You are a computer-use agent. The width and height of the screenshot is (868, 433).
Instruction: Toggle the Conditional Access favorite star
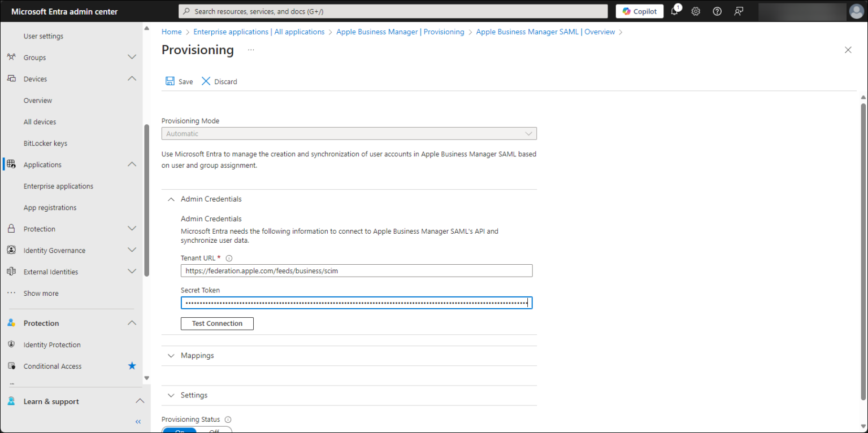point(132,366)
